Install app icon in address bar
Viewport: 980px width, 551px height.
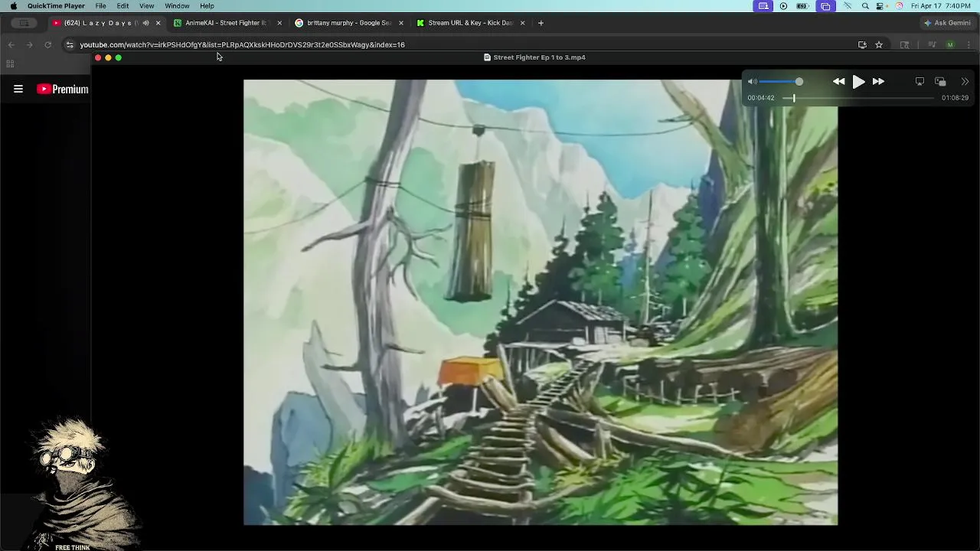(862, 44)
